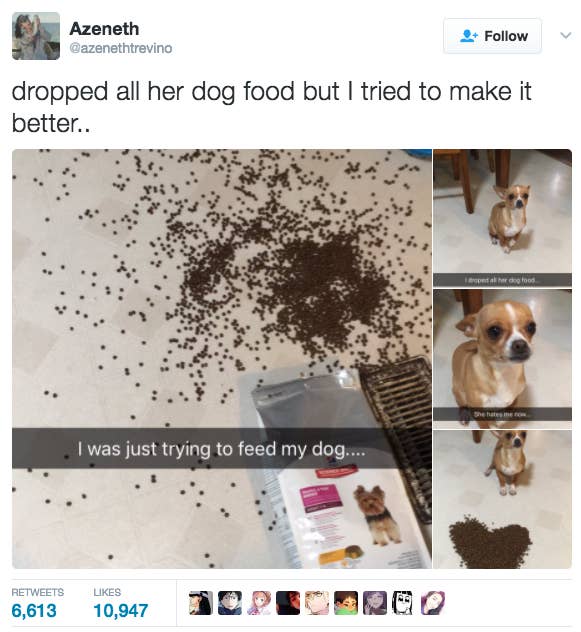Click the Follow button

[492, 36]
